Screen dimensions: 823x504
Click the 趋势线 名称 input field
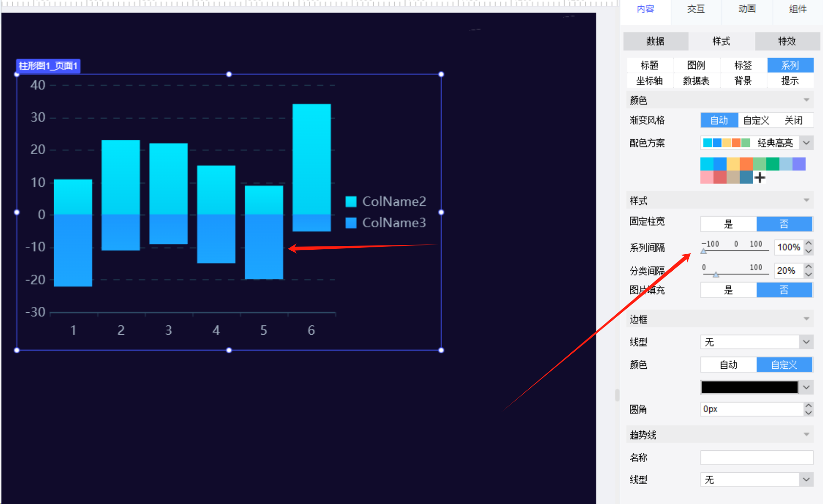coord(757,458)
